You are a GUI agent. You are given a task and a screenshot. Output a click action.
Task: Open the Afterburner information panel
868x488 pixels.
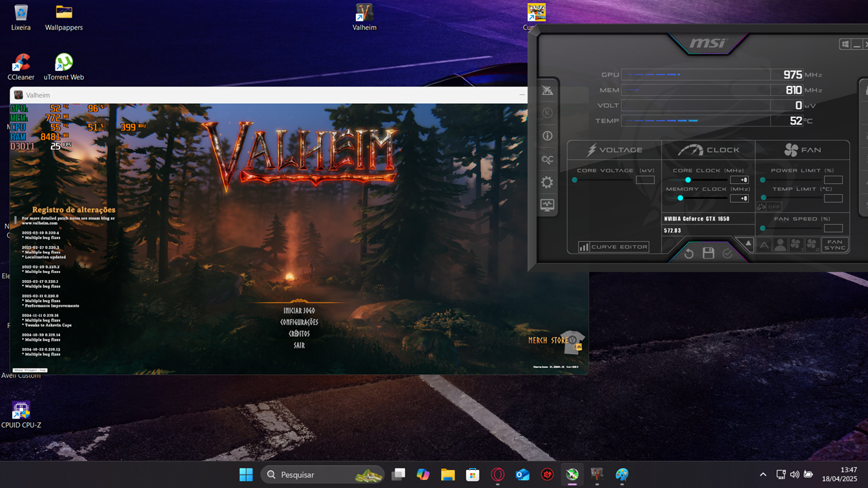click(x=547, y=136)
